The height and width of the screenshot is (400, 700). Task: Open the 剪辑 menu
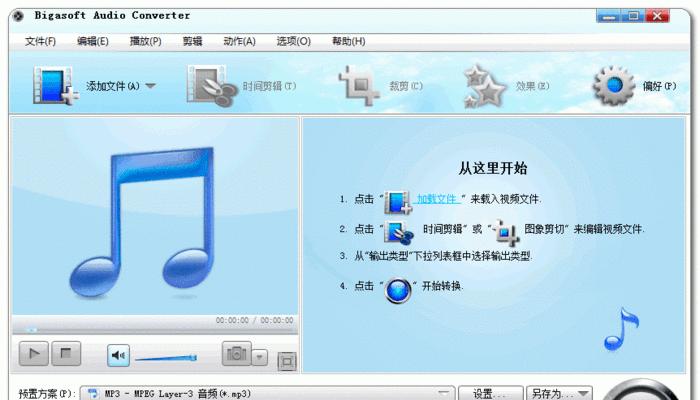pos(192,42)
